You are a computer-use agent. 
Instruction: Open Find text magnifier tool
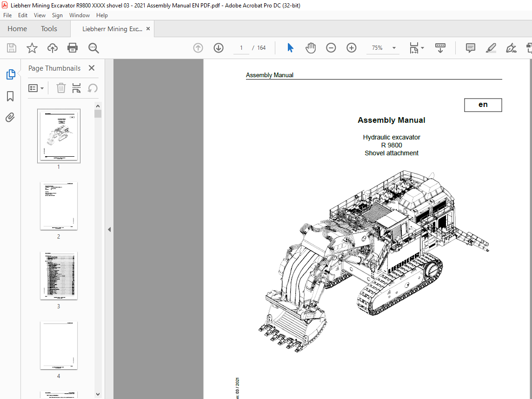pos(93,48)
